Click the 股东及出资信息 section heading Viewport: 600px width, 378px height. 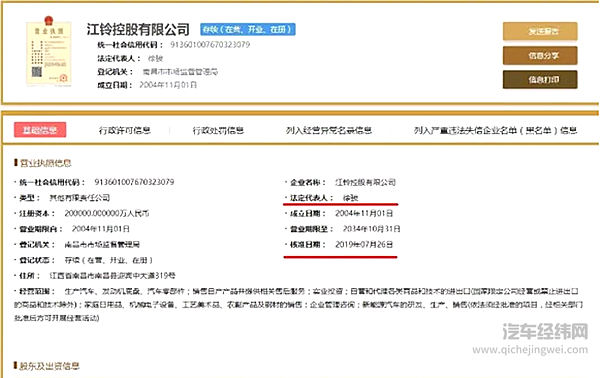pyautogui.click(x=49, y=366)
